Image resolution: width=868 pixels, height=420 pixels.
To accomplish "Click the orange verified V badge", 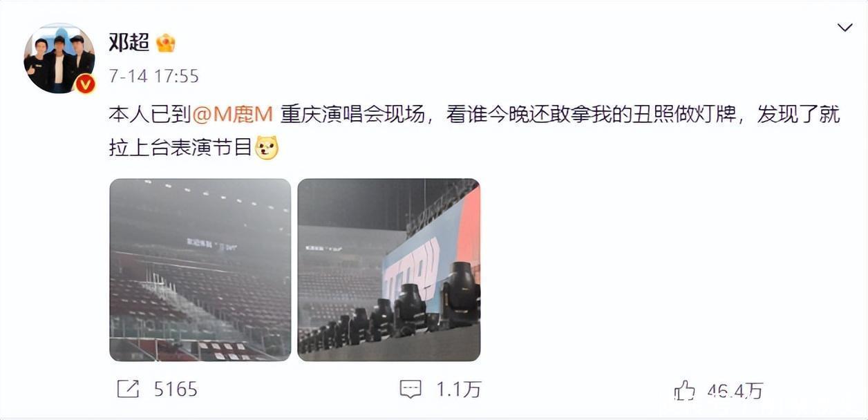I will tap(85, 84).
